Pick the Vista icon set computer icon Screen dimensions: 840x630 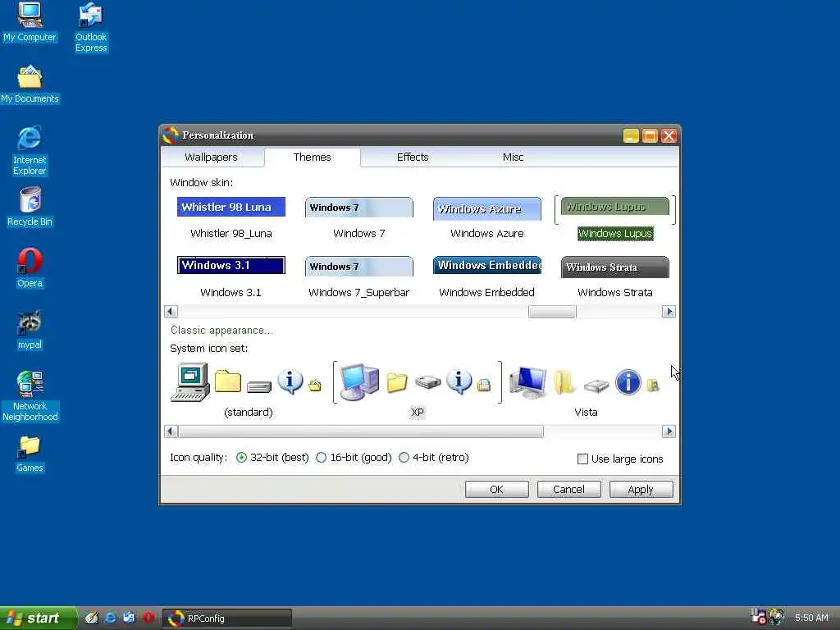[x=528, y=382]
